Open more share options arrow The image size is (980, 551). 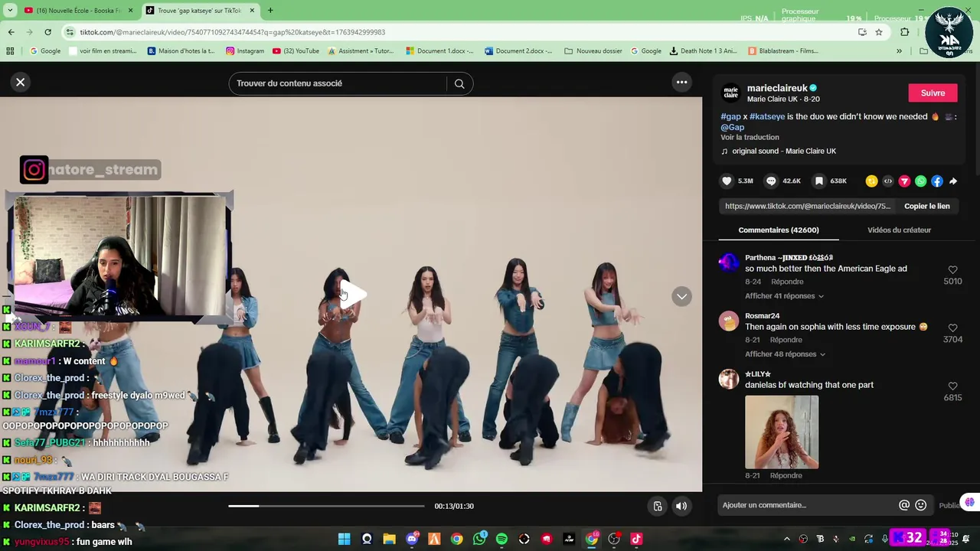pyautogui.click(x=953, y=181)
